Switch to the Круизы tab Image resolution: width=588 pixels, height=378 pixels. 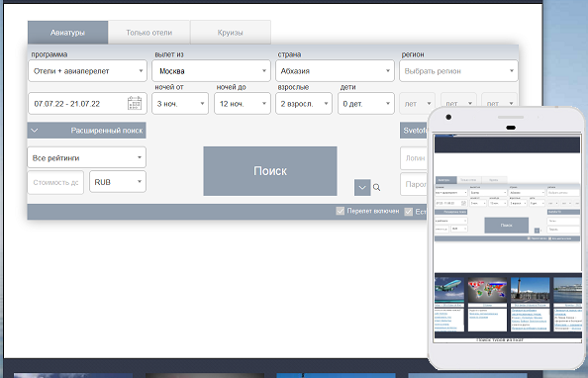231,33
